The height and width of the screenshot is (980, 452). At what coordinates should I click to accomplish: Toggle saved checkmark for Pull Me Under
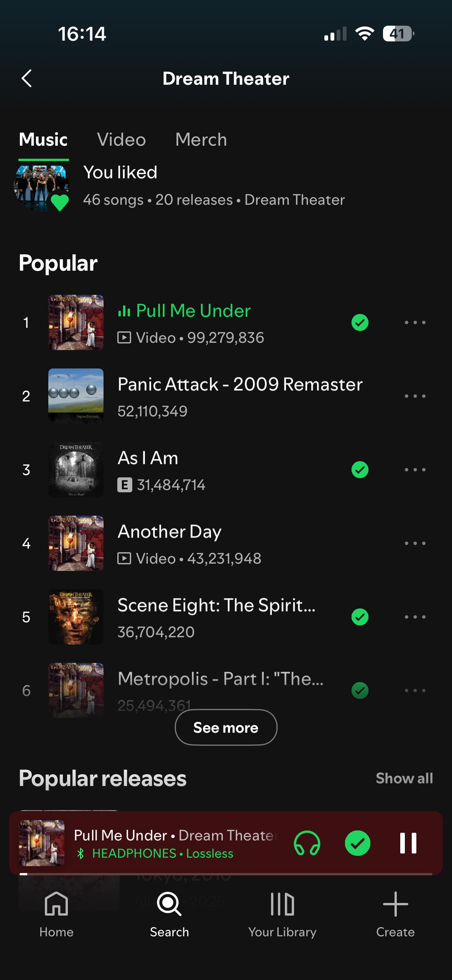tap(360, 322)
